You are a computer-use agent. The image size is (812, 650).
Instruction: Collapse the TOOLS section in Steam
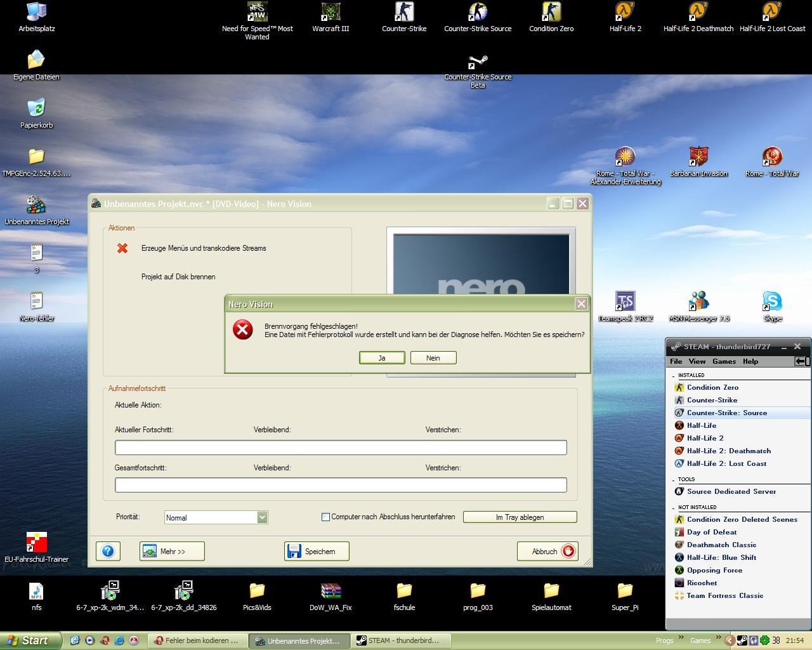point(674,480)
